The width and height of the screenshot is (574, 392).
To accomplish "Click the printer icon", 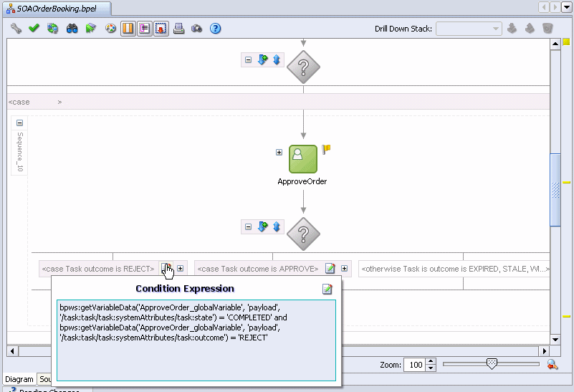I will coord(178,28).
